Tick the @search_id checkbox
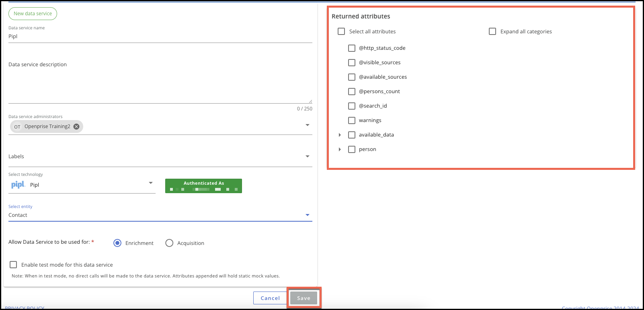 (x=352, y=106)
